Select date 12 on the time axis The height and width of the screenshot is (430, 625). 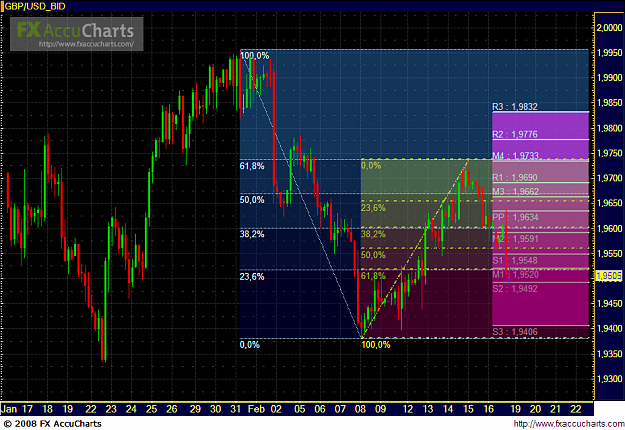[408, 409]
